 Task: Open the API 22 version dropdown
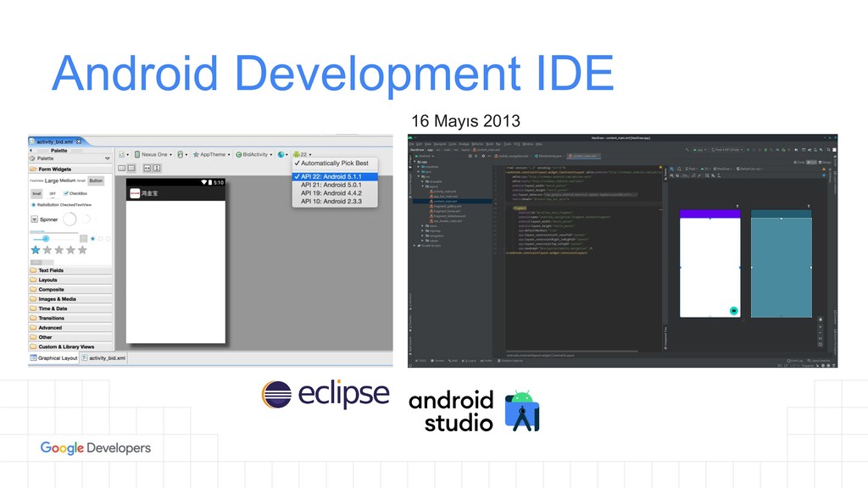303,154
